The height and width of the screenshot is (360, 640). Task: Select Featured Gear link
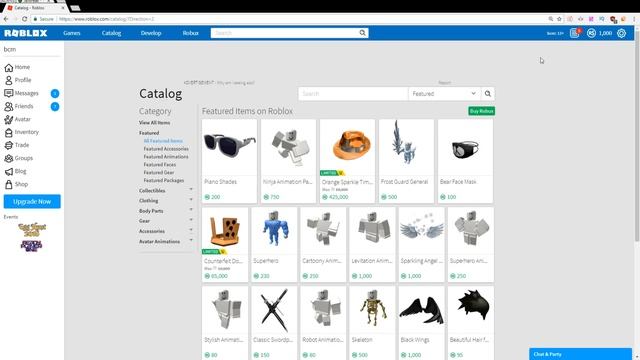coord(159,173)
